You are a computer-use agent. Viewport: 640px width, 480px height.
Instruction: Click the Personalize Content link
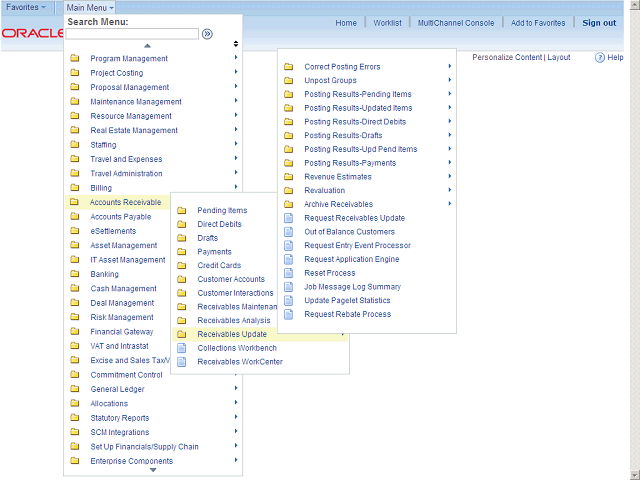506,58
